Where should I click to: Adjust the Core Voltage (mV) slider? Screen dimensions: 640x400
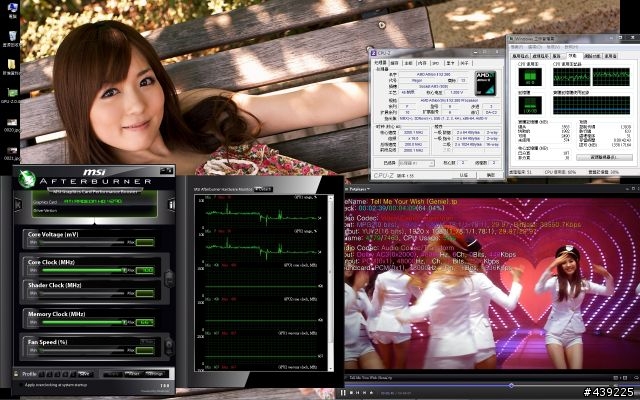click(82, 242)
